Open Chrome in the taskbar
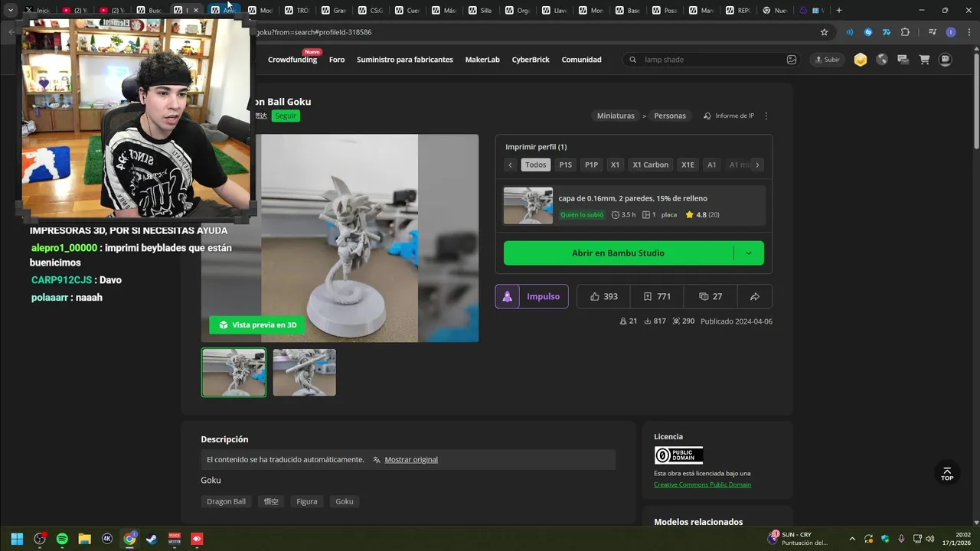 pos(129,539)
